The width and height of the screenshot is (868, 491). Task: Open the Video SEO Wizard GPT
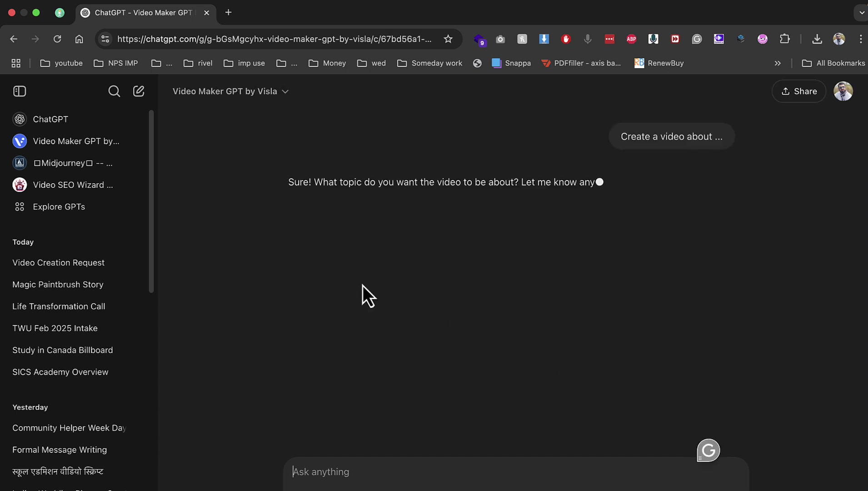pos(73,185)
